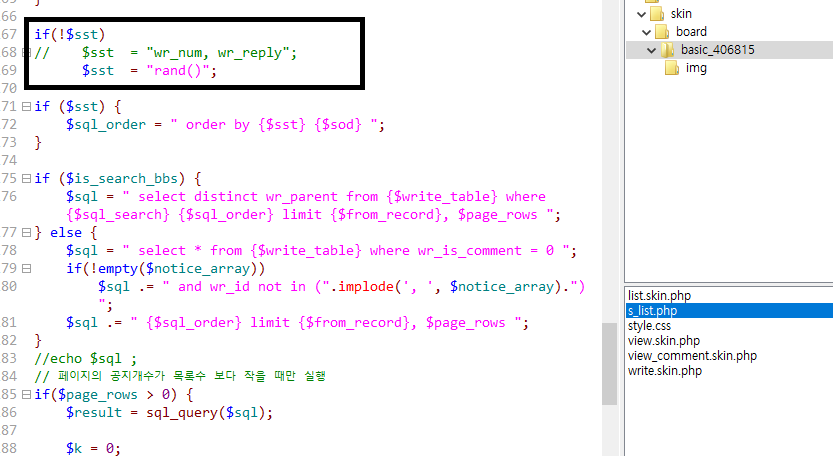This screenshot has width=833, height=456.
Task: Click the skin folder icon
Action: [656, 14]
